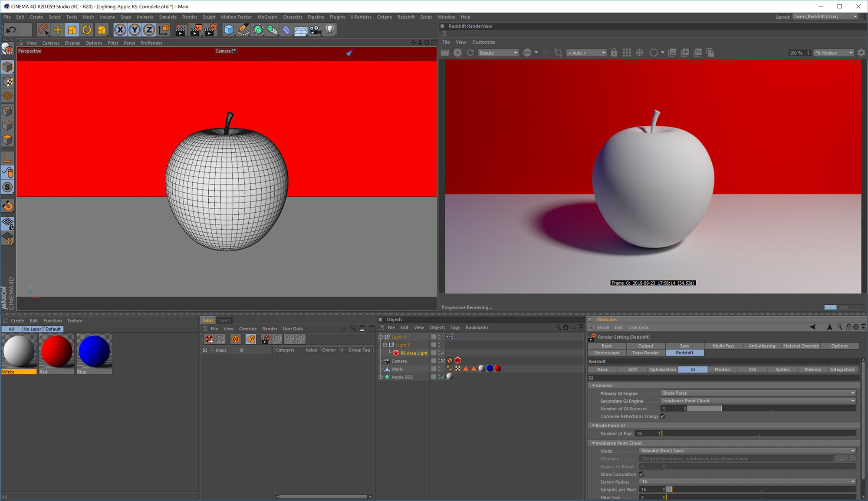Expand the Apple SDS object hierarchy
This screenshot has width=868, height=501.
(381, 377)
